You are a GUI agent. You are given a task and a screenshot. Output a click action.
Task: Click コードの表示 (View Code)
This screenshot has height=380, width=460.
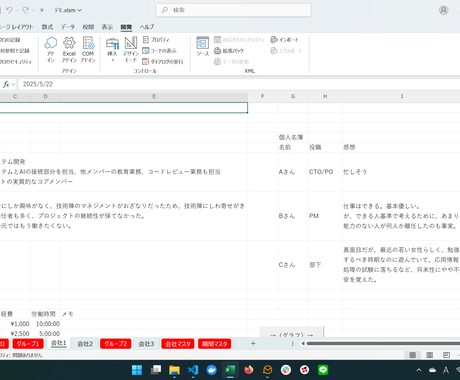coord(159,51)
